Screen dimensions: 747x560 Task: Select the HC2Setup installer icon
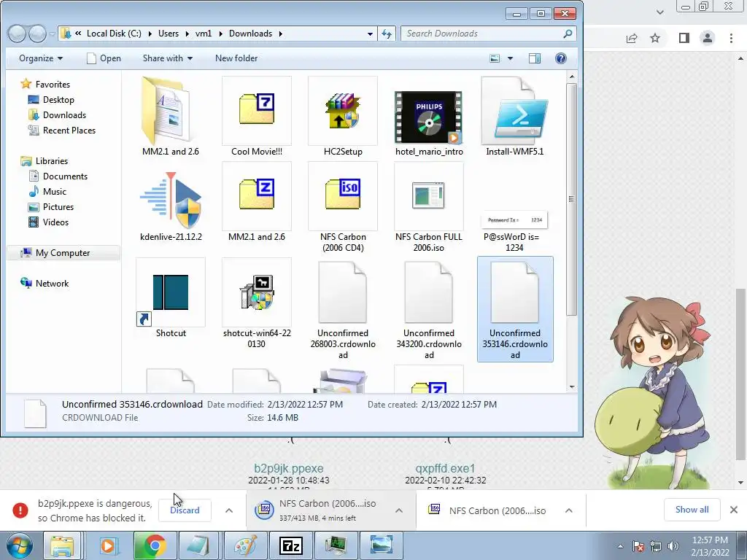tap(343, 117)
